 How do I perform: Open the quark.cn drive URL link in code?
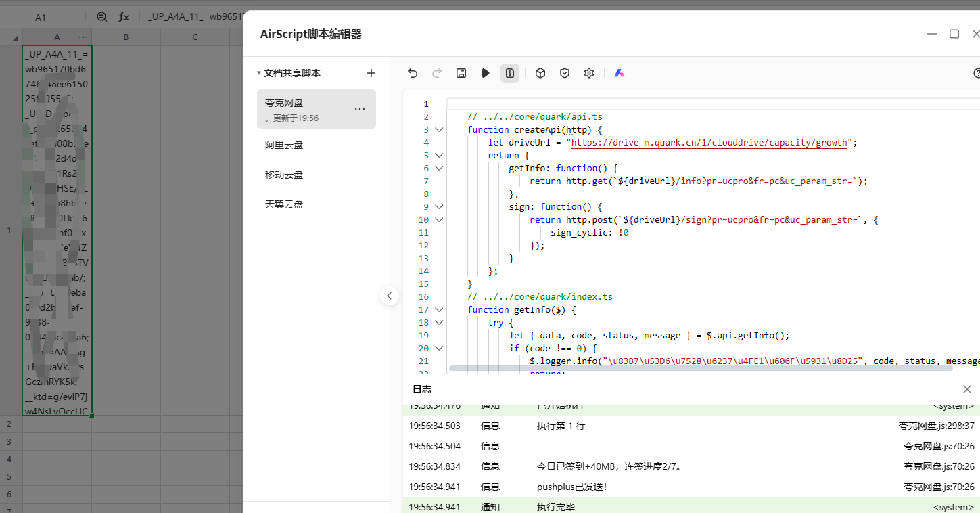709,142
